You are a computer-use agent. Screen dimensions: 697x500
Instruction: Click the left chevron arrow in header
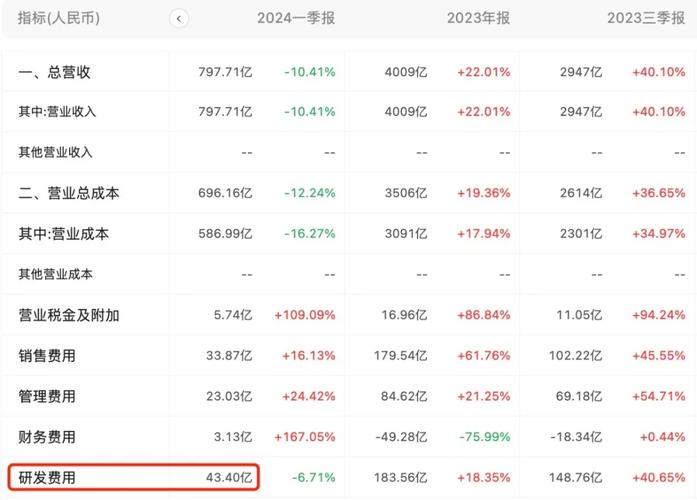179,19
